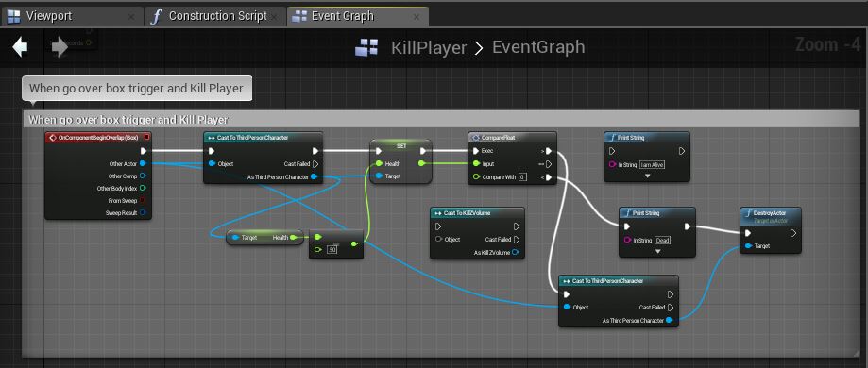Edit the 'I am Alive' In String field
The image size is (868, 368).
tap(652, 164)
